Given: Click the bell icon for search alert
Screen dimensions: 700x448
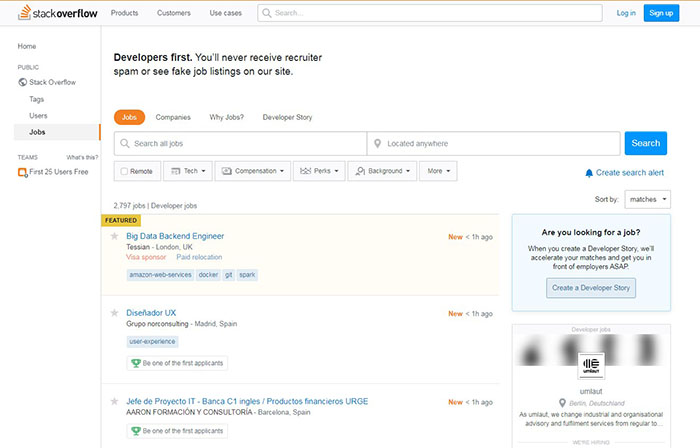Looking at the screenshot, I should [589, 173].
